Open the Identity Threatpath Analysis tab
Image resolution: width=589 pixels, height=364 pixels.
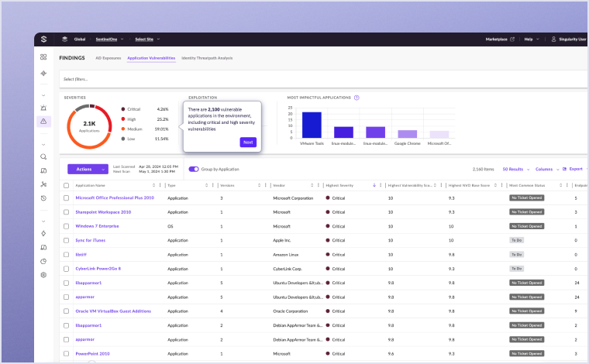click(x=206, y=57)
